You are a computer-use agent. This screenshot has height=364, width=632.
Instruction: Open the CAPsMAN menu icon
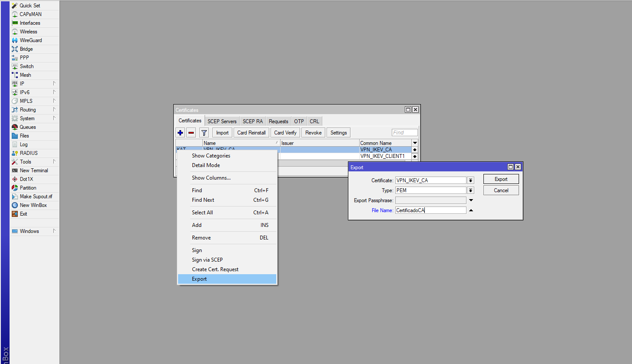(x=15, y=14)
